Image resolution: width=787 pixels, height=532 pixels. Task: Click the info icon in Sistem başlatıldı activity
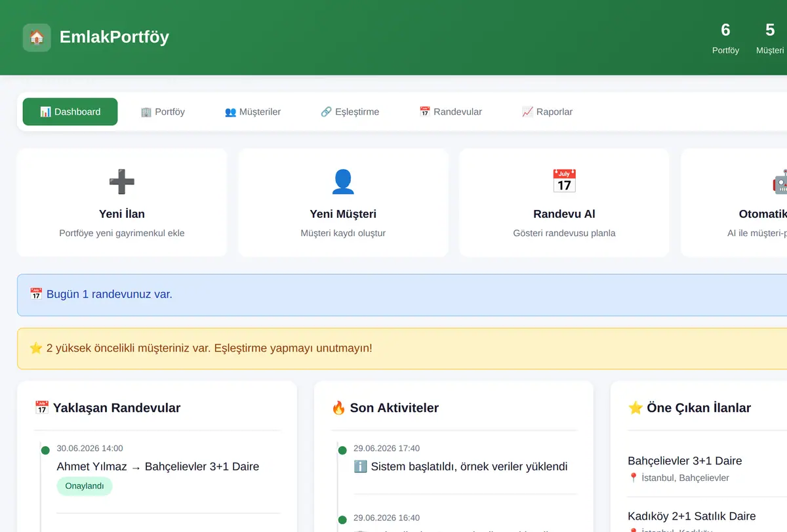[360, 467]
